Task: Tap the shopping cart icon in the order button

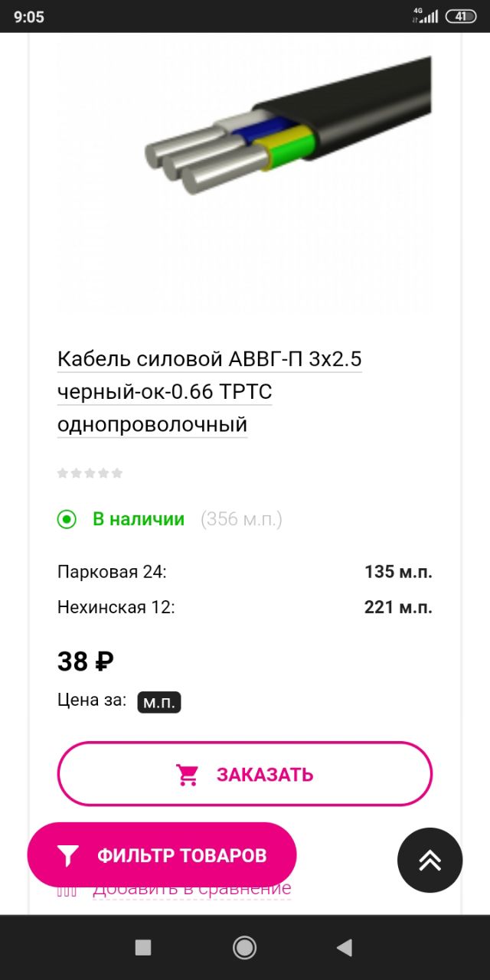Action: pyautogui.click(x=188, y=775)
